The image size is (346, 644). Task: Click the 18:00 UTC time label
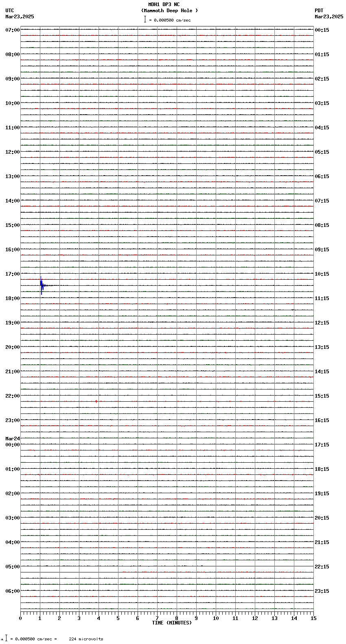(13, 298)
